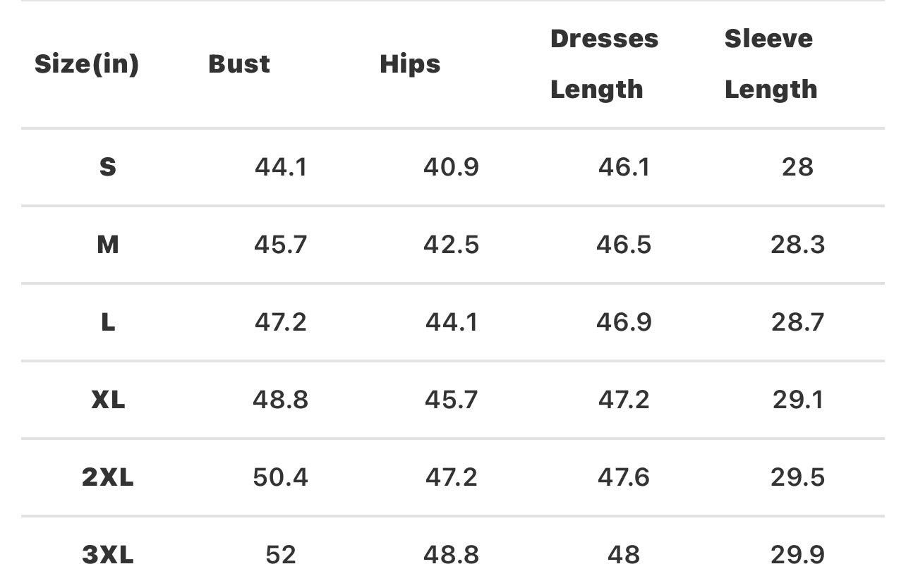Click the L size row label
906x588 pixels.
[107, 322]
